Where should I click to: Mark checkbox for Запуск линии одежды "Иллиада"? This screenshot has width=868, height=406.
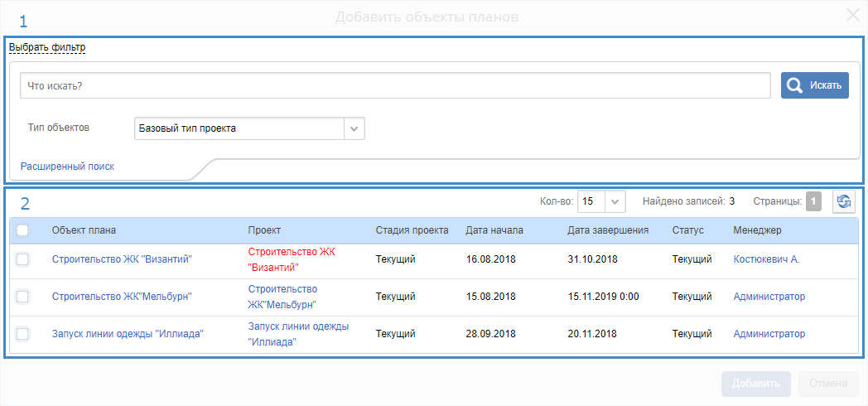point(22,334)
